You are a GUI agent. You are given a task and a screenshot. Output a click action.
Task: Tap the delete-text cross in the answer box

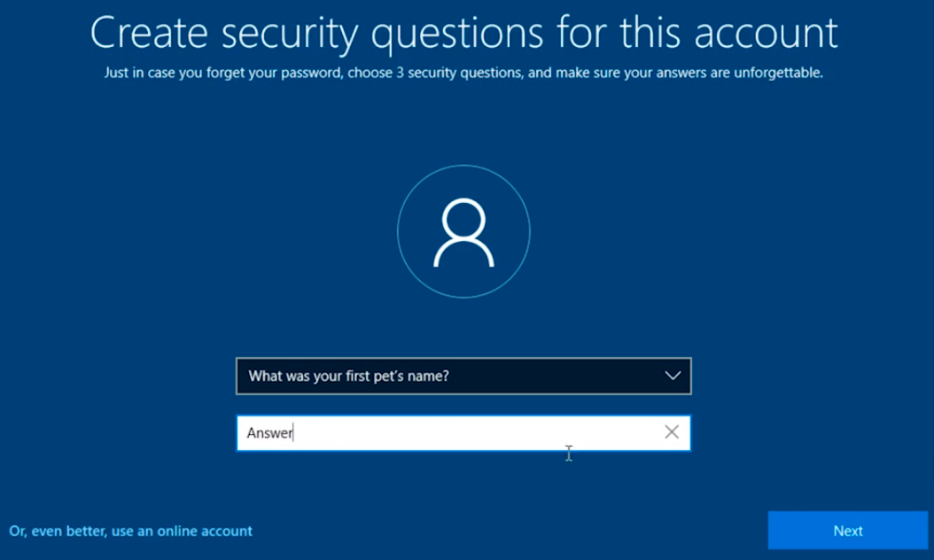tap(672, 432)
